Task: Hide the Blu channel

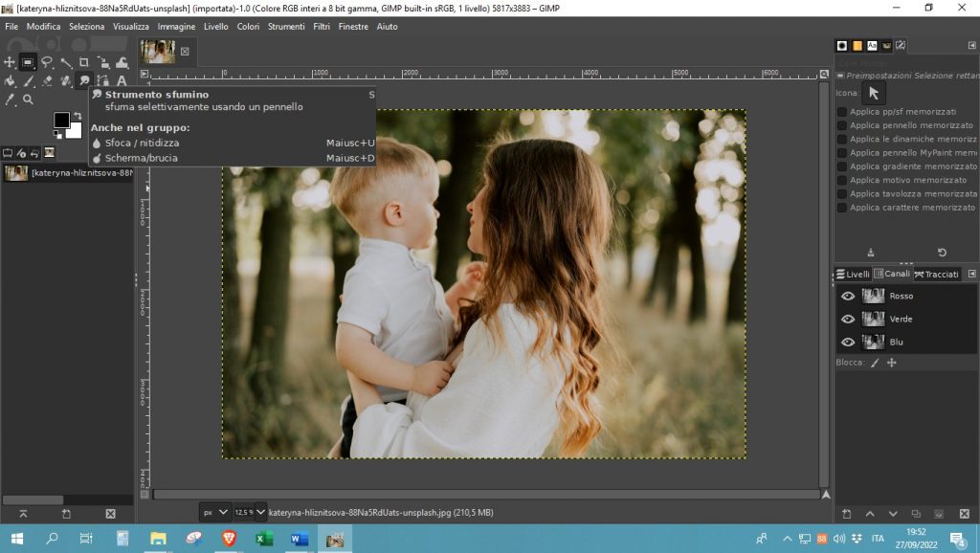Action: (846, 342)
